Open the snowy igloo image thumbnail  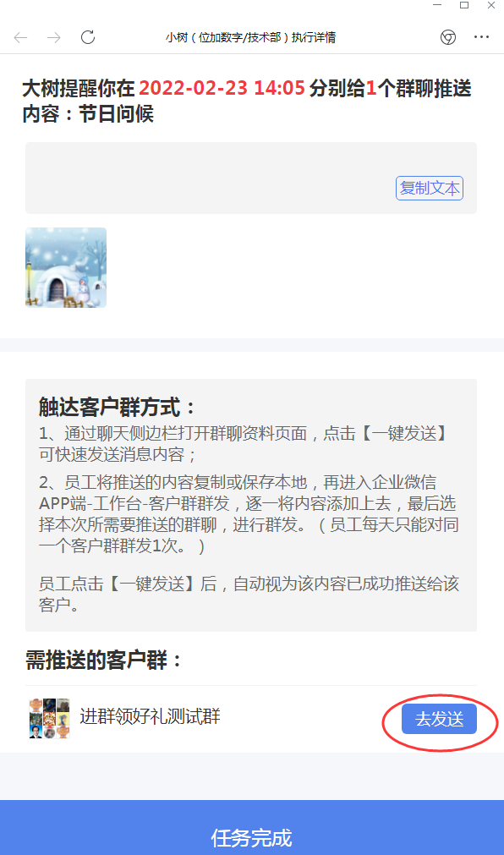coord(66,268)
